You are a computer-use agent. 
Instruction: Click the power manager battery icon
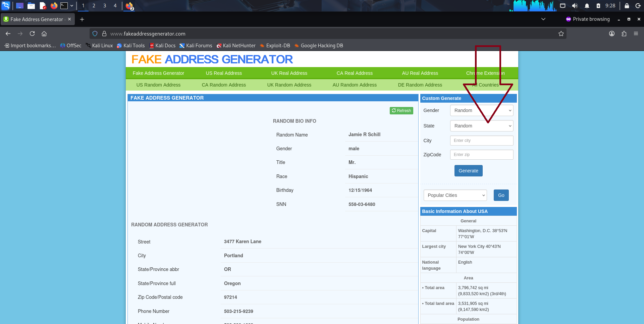coord(598,6)
